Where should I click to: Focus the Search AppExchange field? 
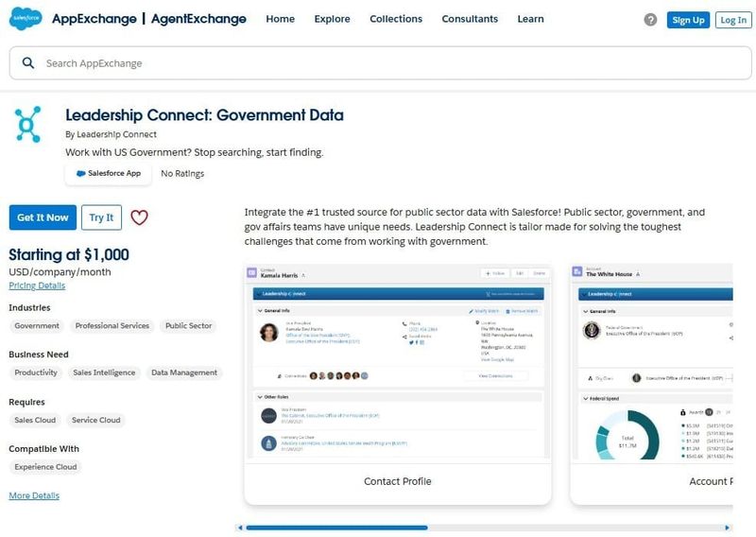pyautogui.click(x=381, y=63)
